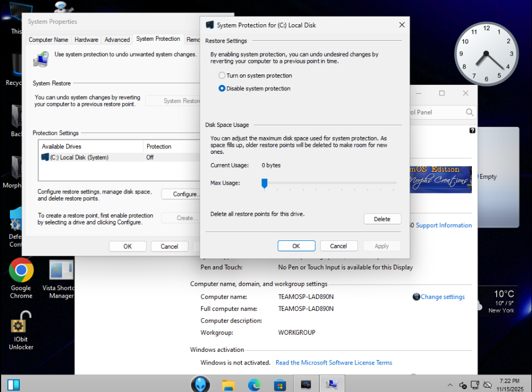Screen dimensions: 532x392
Task: Click Delete to remove restore points
Action: [x=382, y=219]
